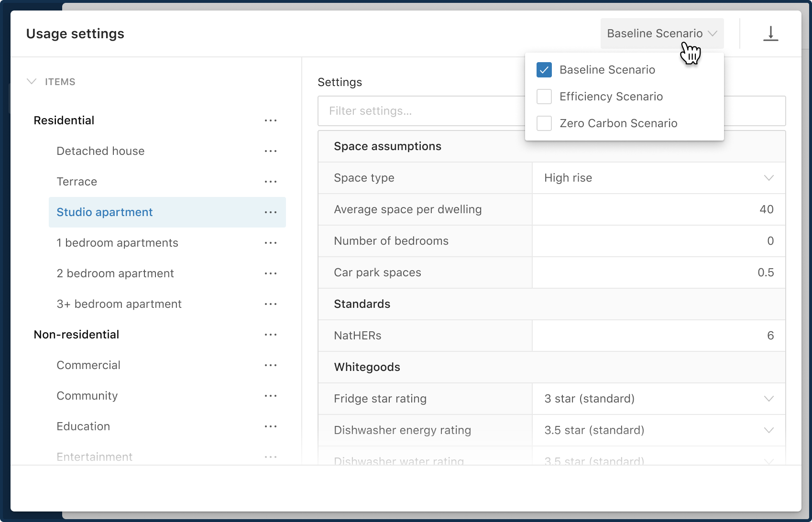Image resolution: width=812 pixels, height=522 pixels.
Task: Open more options for 2 bedroom apartment
Action: pos(271,273)
